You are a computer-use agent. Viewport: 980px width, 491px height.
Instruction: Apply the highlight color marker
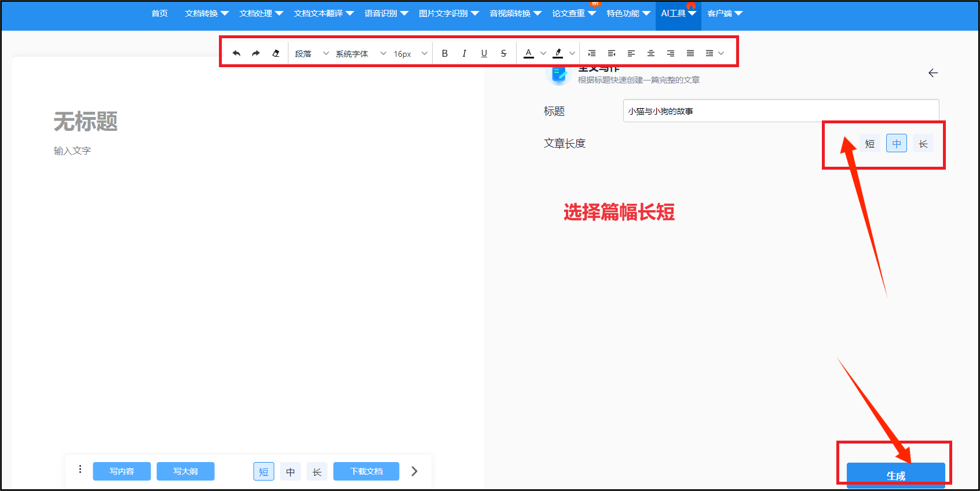pyautogui.click(x=558, y=53)
